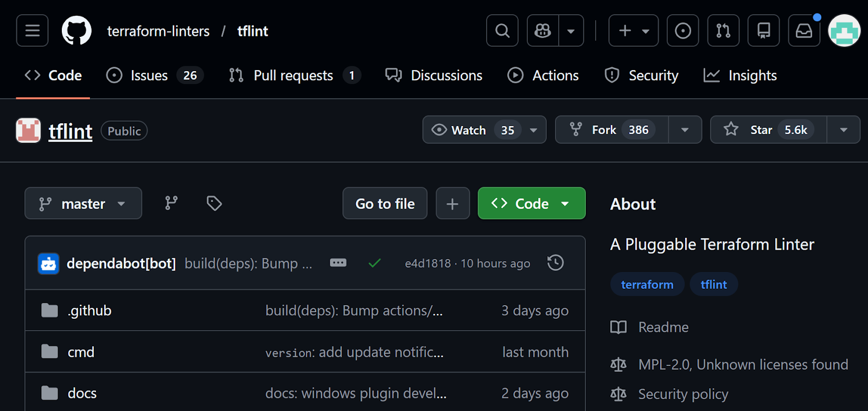Expand the Star lists dropdown arrow
This screenshot has height=411, width=868.
point(844,130)
